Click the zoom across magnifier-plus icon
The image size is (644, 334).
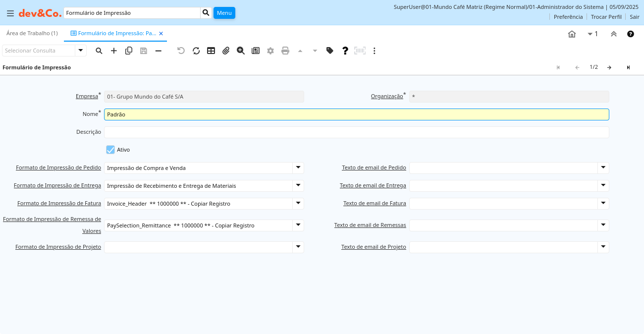click(241, 51)
